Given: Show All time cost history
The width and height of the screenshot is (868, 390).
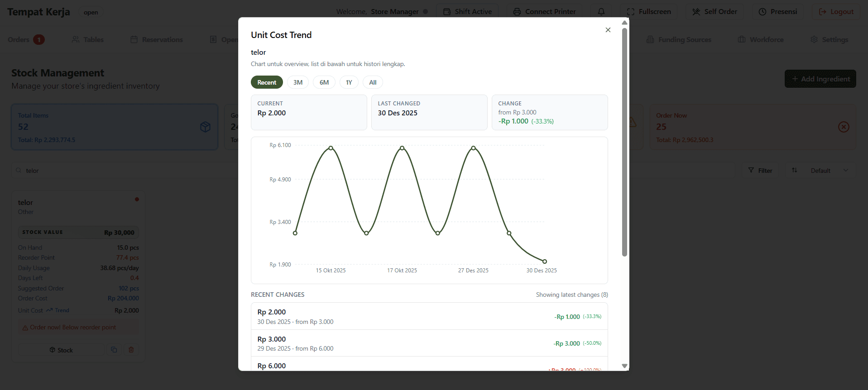Looking at the screenshot, I should tap(373, 82).
